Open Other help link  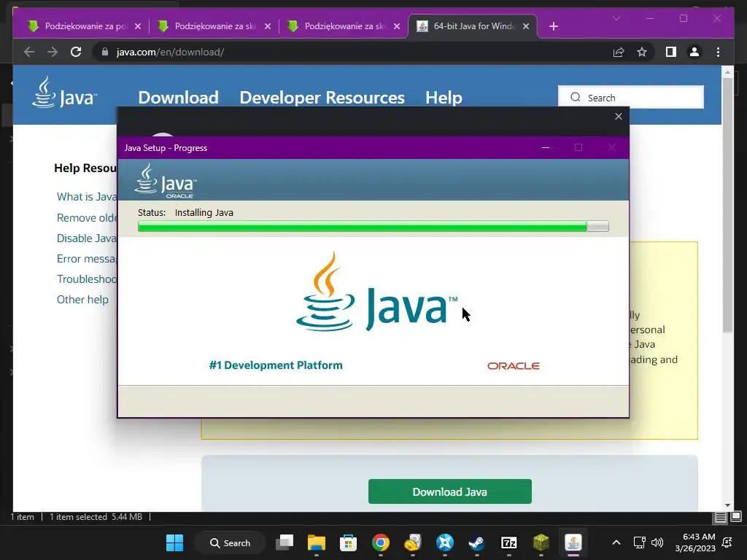82,300
